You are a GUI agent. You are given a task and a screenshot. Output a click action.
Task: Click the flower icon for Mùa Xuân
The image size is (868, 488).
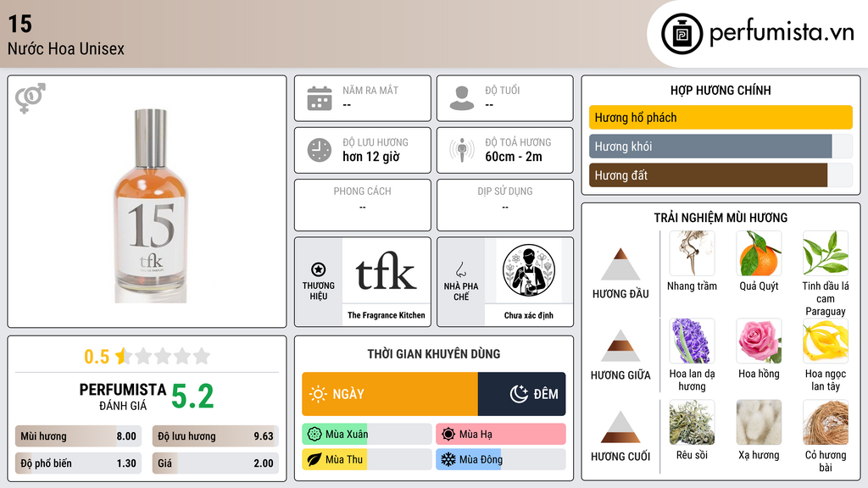314,435
